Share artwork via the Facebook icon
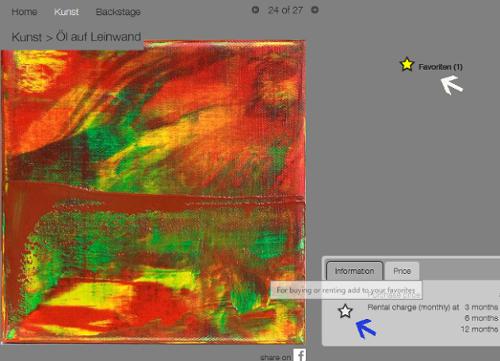 point(300,355)
